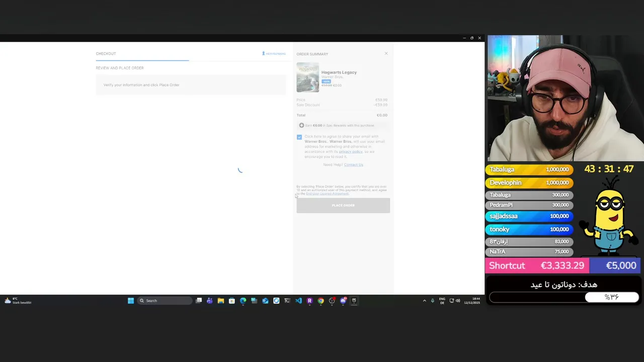Open Discord from the taskbar

coord(343,301)
